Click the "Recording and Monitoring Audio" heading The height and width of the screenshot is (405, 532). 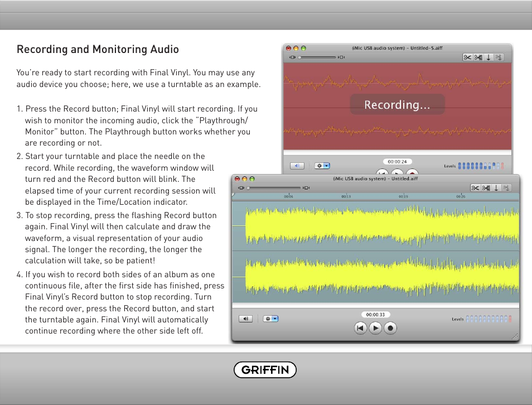(x=98, y=50)
